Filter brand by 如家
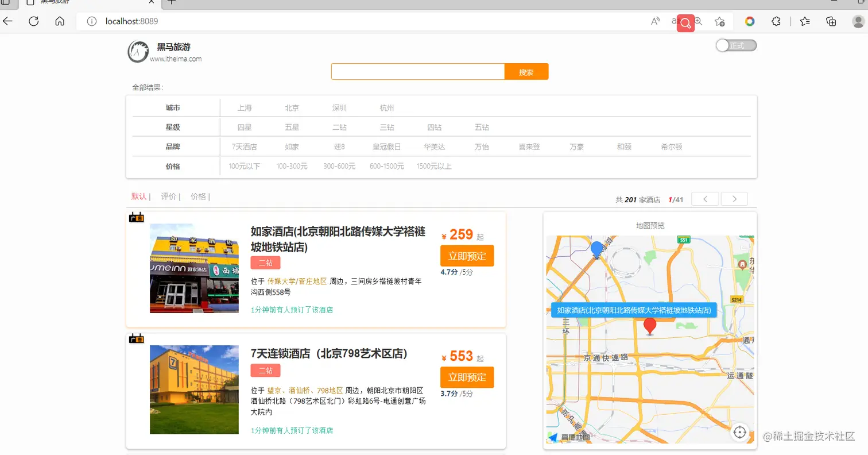The width and height of the screenshot is (868, 455). [292, 147]
